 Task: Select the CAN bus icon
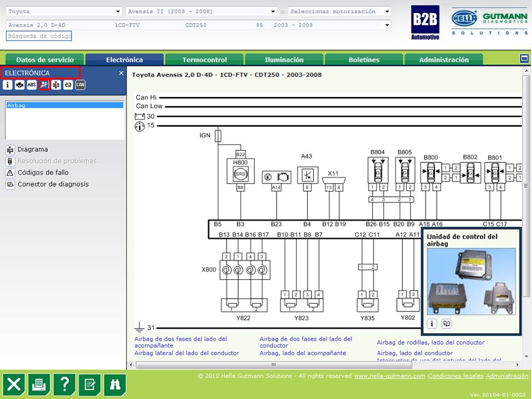pyautogui.click(x=80, y=85)
